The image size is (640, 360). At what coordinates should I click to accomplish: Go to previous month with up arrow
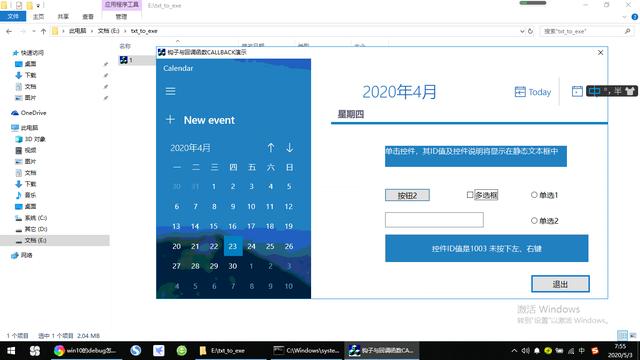tap(271, 147)
